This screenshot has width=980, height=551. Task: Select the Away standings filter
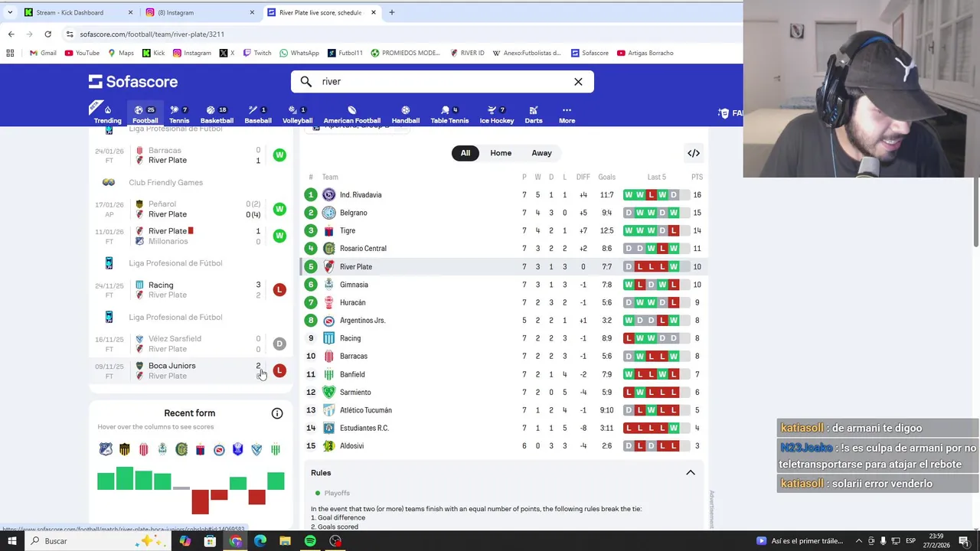541,153
